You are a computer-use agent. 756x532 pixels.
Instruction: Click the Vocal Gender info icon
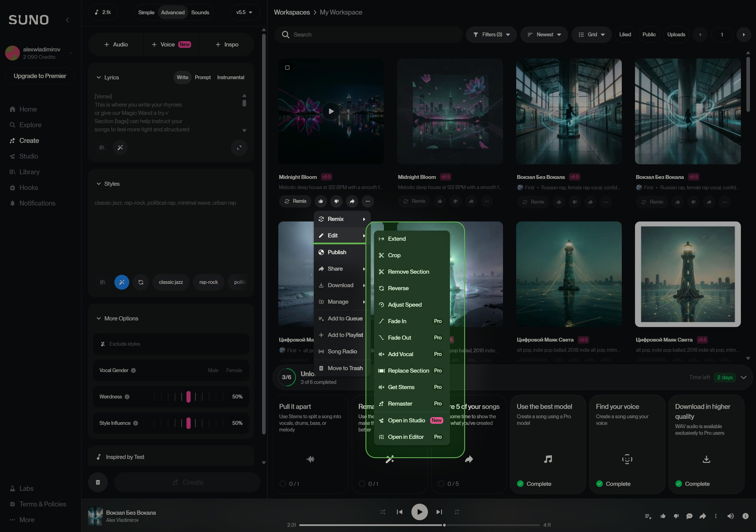133,370
